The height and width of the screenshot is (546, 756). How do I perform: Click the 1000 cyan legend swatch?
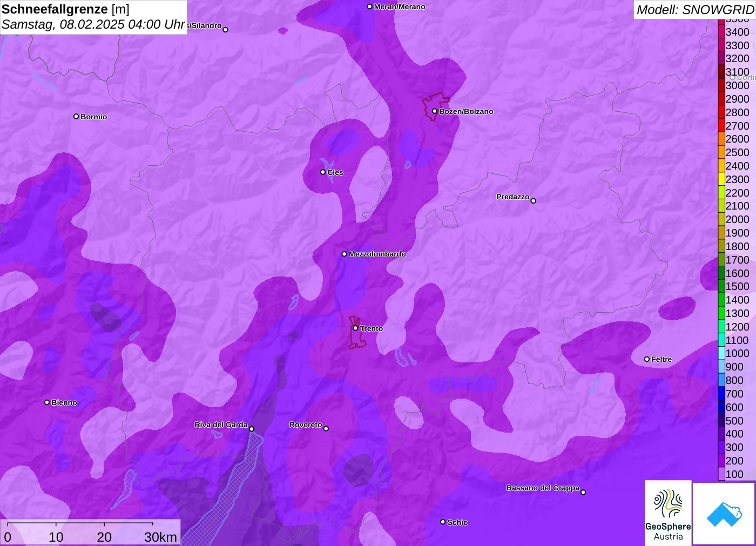click(721, 353)
